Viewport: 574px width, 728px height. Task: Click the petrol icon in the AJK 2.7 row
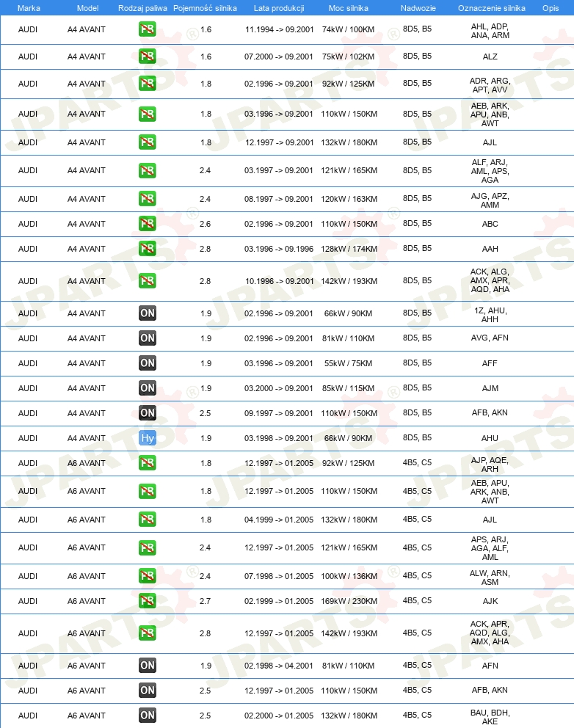pos(148,601)
